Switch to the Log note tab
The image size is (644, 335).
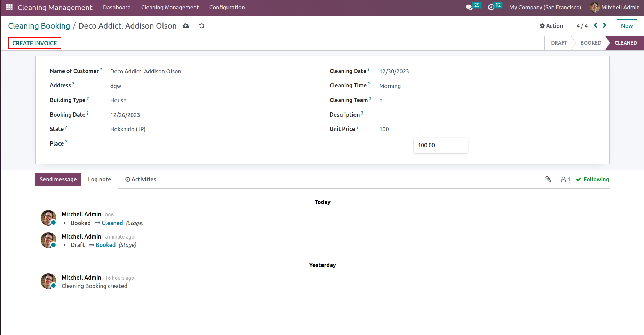coord(100,179)
